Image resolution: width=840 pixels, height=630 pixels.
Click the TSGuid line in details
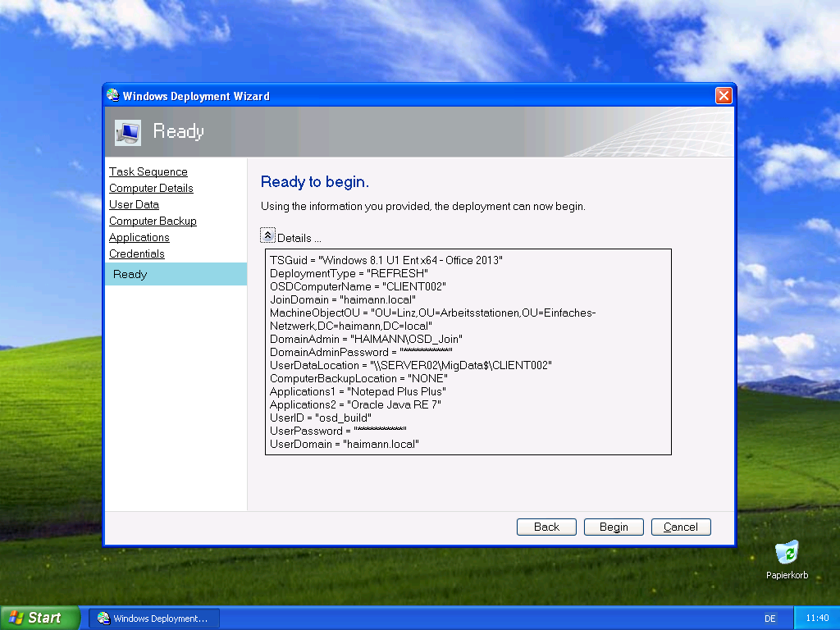tap(386, 260)
